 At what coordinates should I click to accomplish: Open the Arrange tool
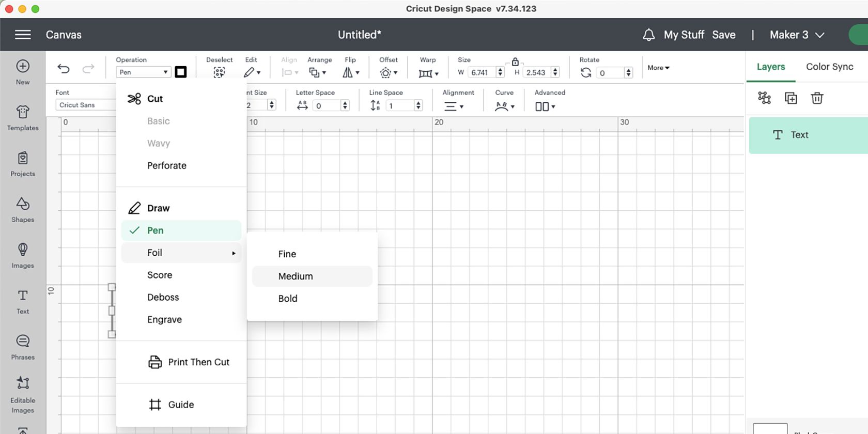point(317,72)
